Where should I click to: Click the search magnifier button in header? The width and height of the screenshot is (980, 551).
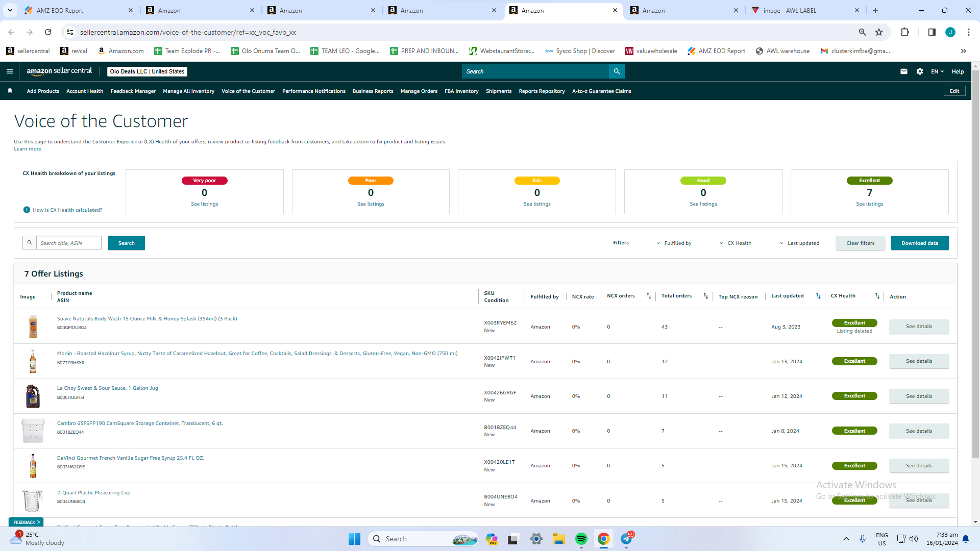coord(617,71)
